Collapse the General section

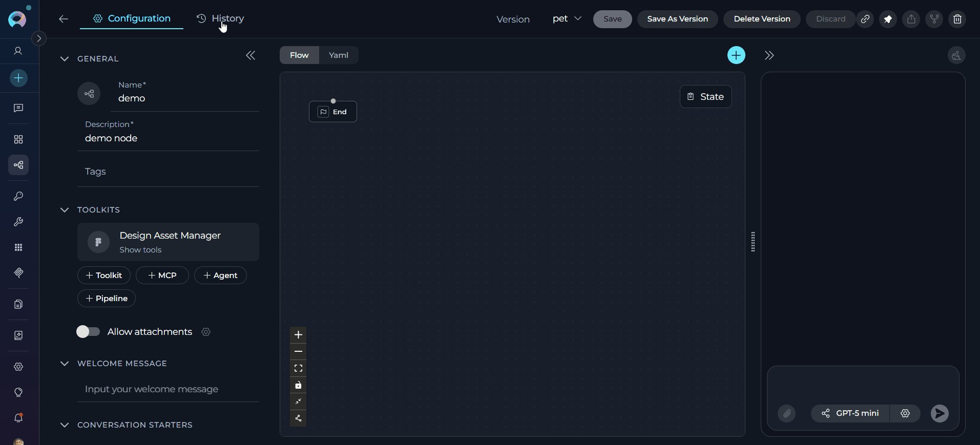[x=65, y=59]
